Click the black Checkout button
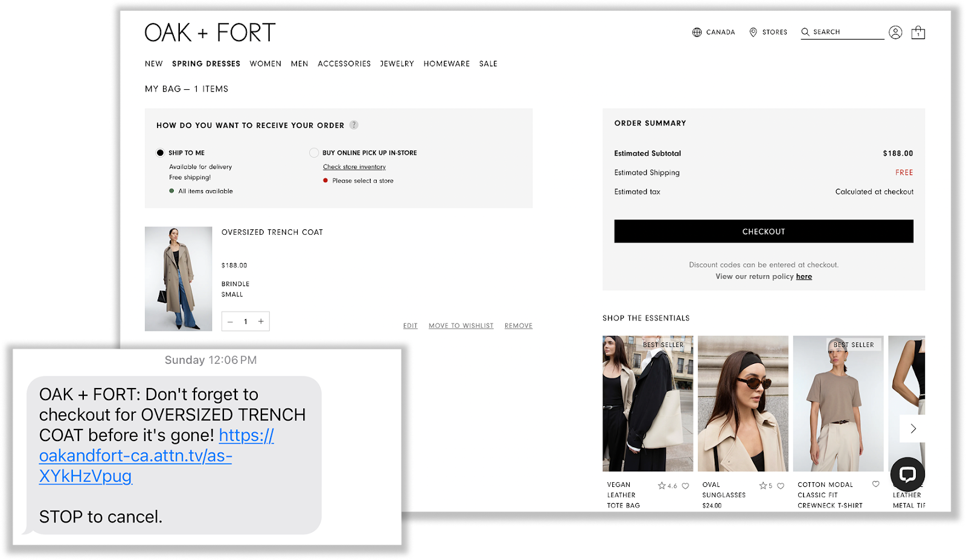Viewport: 966px width, 560px height. click(764, 231)
